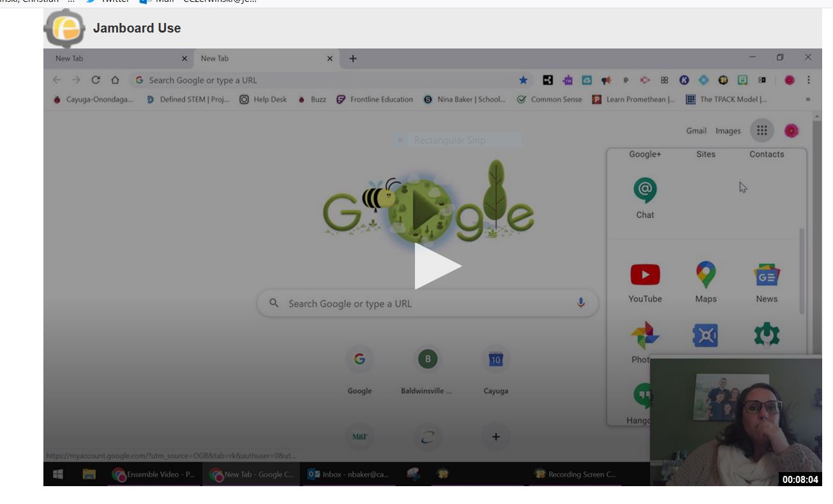Click the bookmark star in address bar
The height and width of the screenshot is (504, 833).
(523, 80)
